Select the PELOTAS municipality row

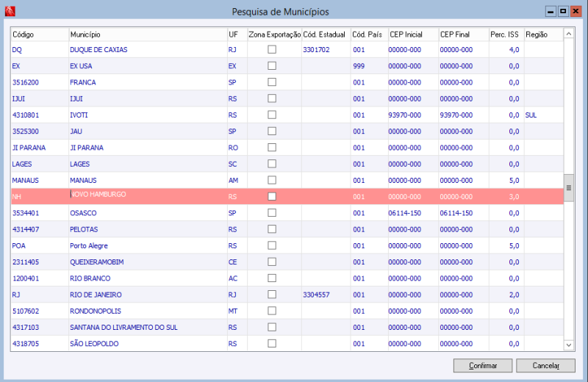tap(287, 229)
